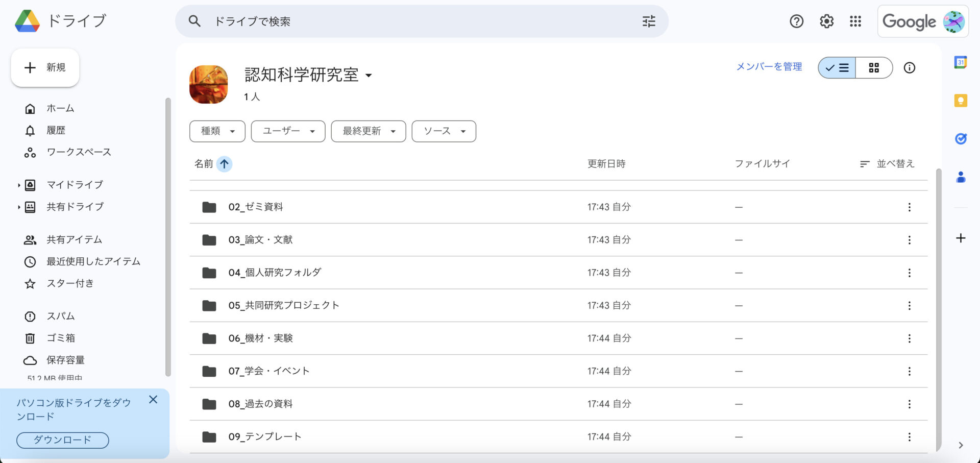Image resolution: width=980 pixels, height=463 pixels.
Task: Toggle sort direction on 名前 column
Action: click(x=224, y=164)
